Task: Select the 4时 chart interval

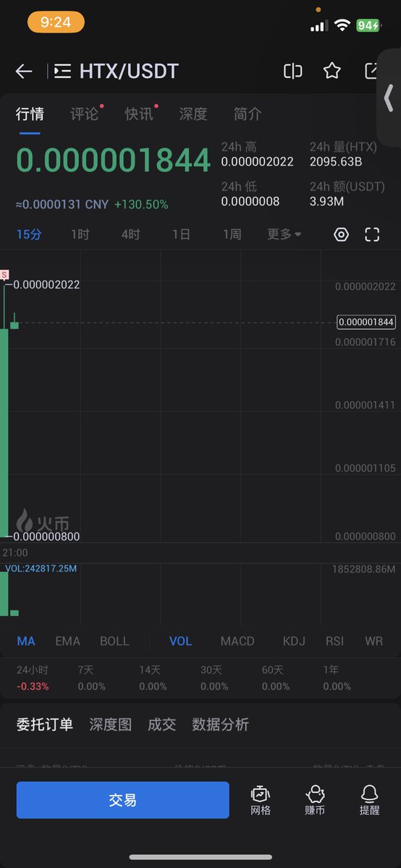Action: coord(130,234)
